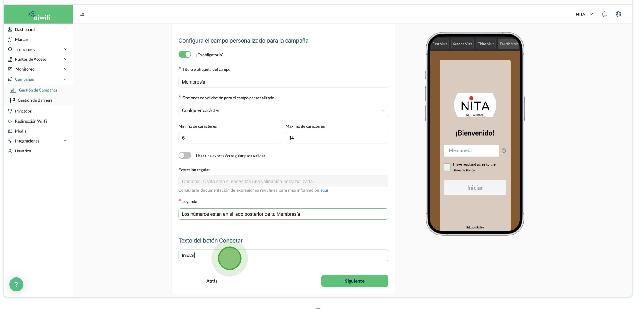Check the Privacy Policy agreement checkbox
The width and height of the screenshot is (644, 309).
click(447, 167)
